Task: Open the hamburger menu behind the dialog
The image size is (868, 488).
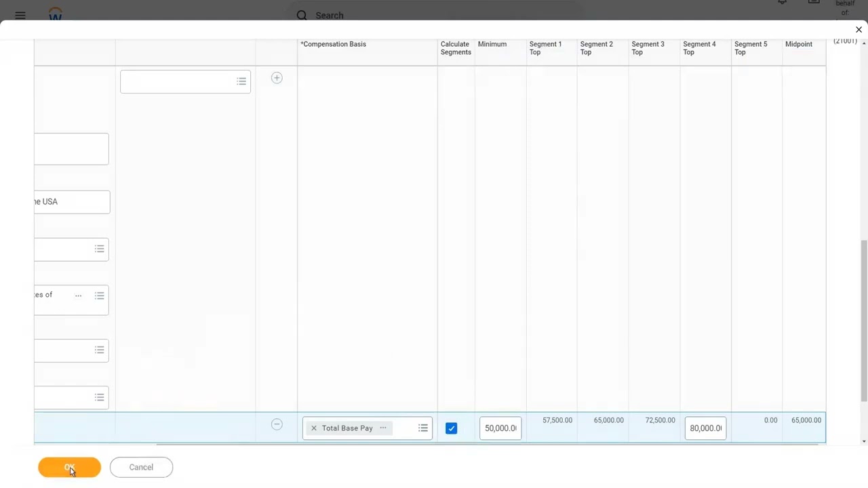Action: 20,15
